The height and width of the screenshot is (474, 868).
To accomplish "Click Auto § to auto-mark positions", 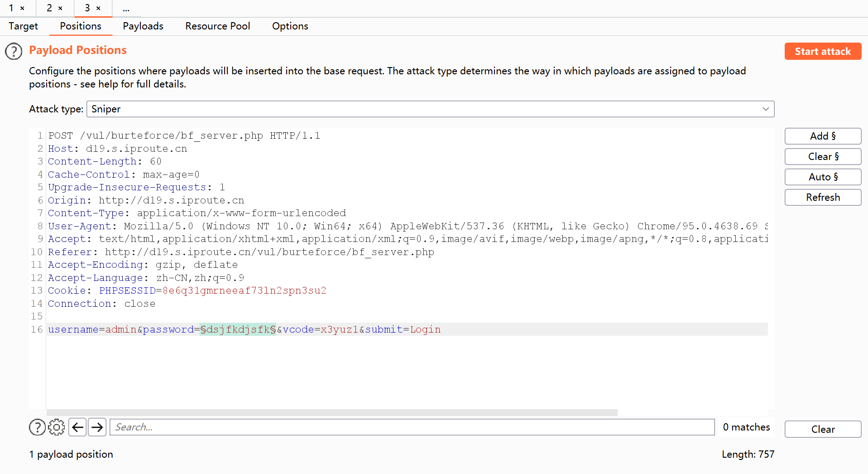I will (822, 177).
